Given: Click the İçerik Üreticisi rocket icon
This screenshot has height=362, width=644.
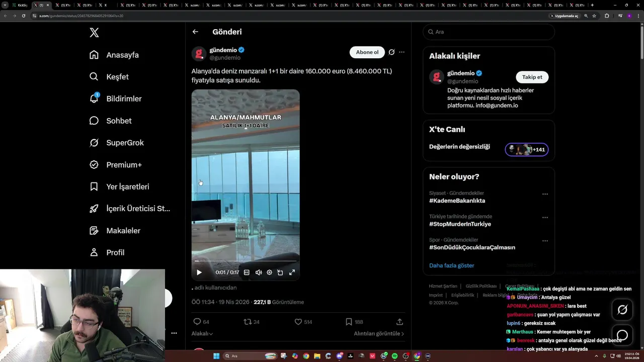Looking at the screenshot, I should pyautogui.click(x=94, y=209).
